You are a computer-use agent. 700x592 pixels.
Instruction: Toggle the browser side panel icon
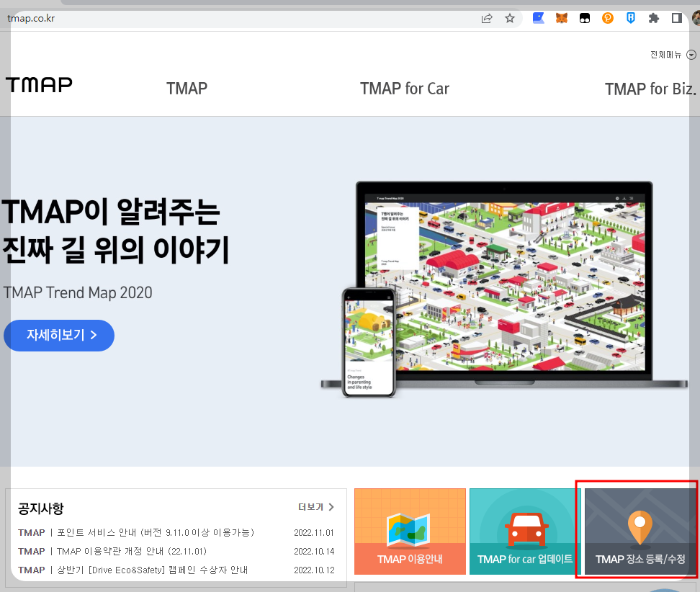[677, 18]
